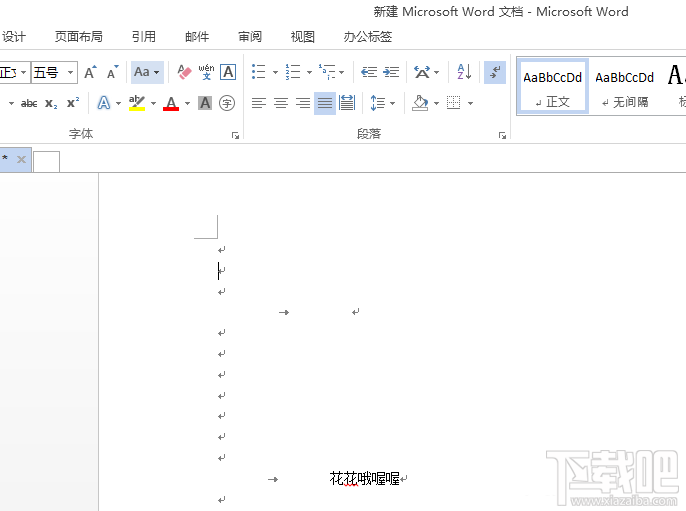Toggle superscript formatting
The image size is (686, 511).
pyautogui.click(x=73, y=103)
